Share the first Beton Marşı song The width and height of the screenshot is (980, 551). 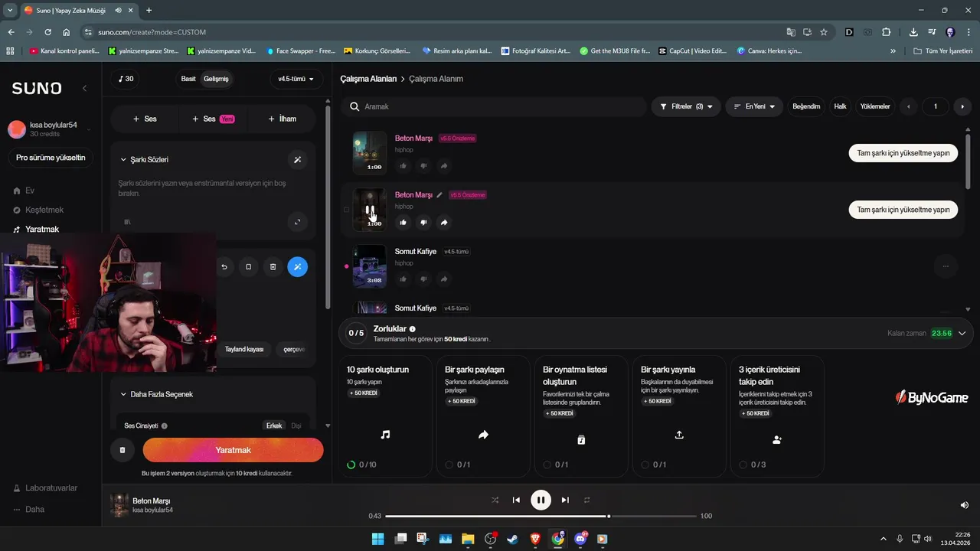click(x=444, y=166)
